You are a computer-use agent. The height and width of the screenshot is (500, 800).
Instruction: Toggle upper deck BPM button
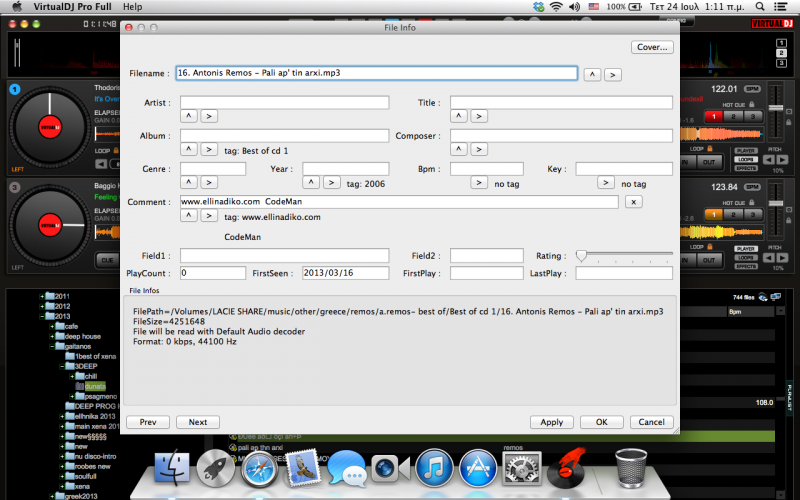752,89
